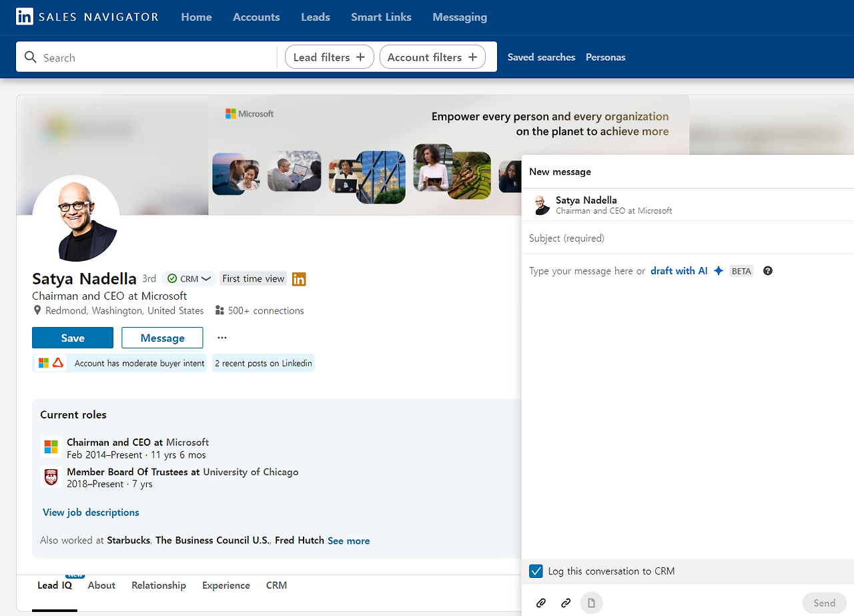
Task: Toggle Log this conversation to CRM checkbox
Action: click(536, 571)
